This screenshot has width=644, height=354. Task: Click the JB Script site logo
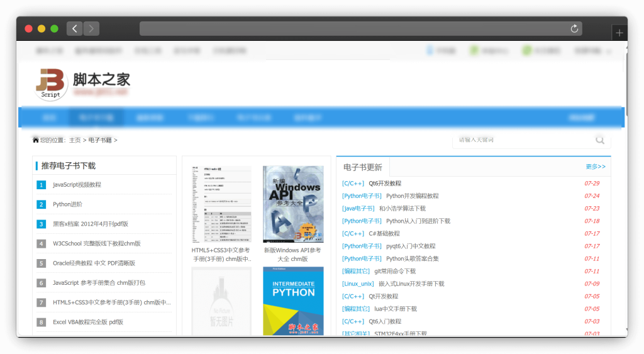50,85
